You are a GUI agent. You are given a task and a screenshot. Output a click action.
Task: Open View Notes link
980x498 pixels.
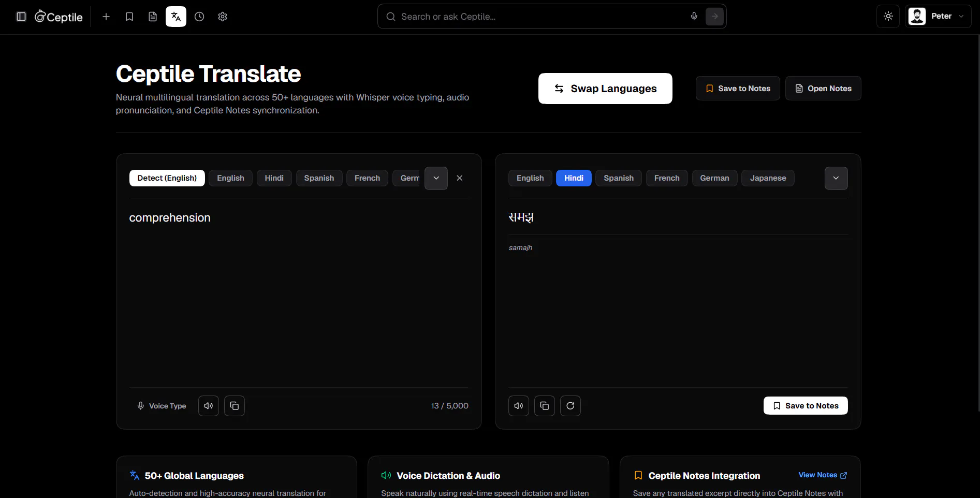tap(823, 475)
